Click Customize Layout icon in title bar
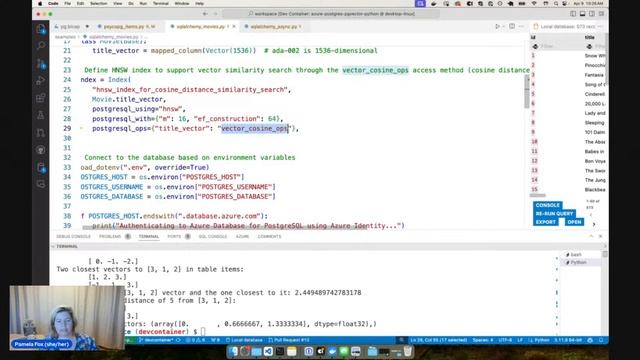 (x=601, y=14)
